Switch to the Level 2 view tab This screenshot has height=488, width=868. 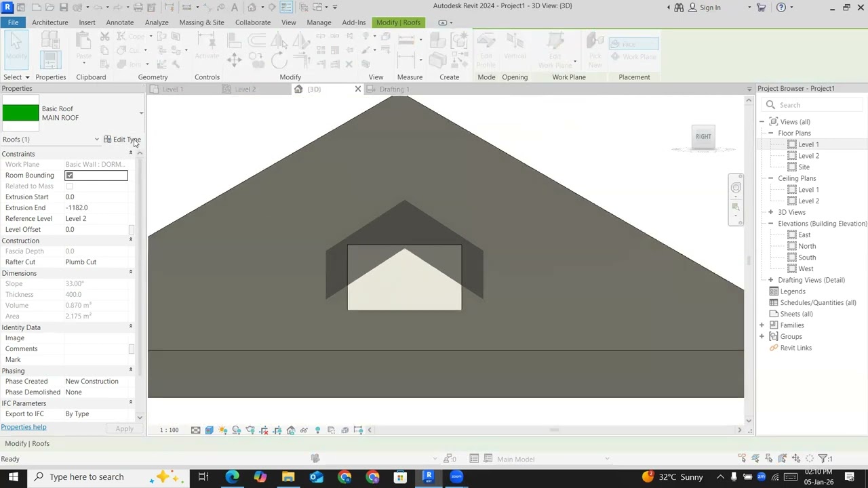(245, 89)
